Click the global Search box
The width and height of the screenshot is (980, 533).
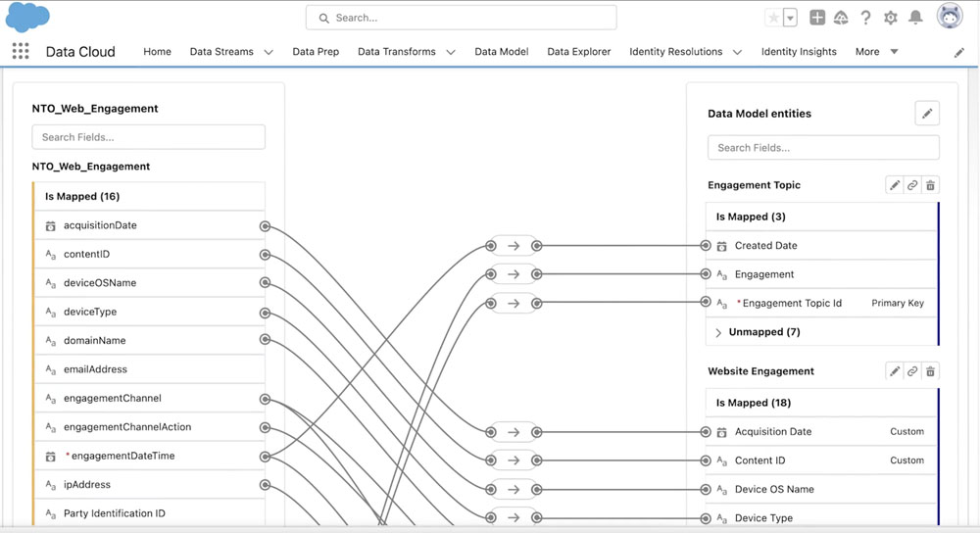click(462, 18)
